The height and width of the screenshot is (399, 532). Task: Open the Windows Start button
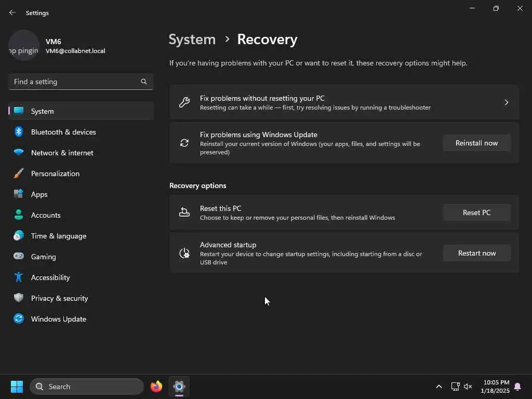coord(17,387)
